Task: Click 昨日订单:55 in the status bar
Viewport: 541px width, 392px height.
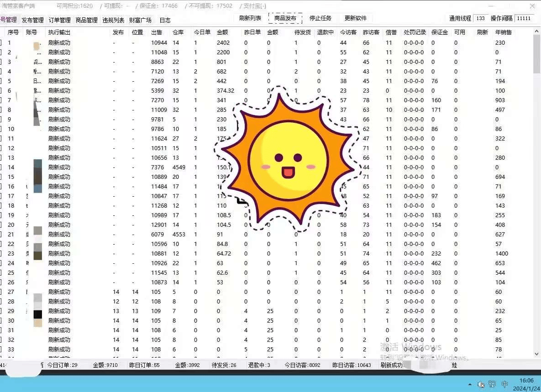Action: [145, 365]
